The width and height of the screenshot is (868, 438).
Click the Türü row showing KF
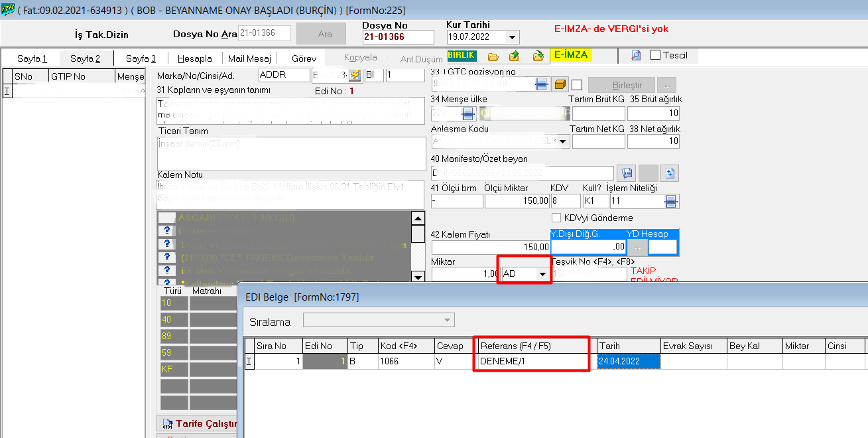pyautogui.click(x=174, y=370)
